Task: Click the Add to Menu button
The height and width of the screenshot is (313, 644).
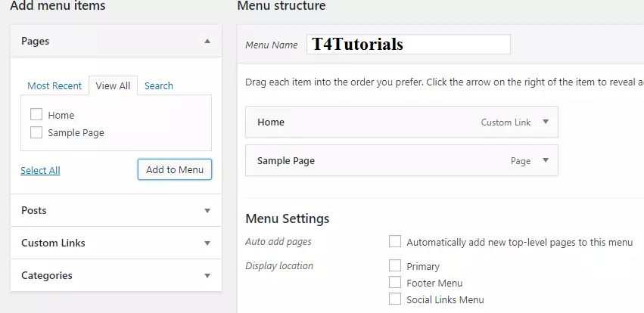Action: click(175, 169)
